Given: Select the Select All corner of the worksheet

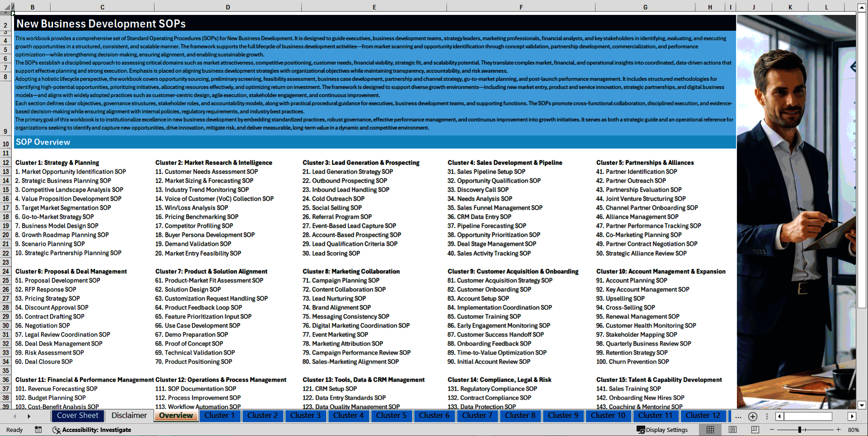Looking at the screenshot, I should (7, 7).
